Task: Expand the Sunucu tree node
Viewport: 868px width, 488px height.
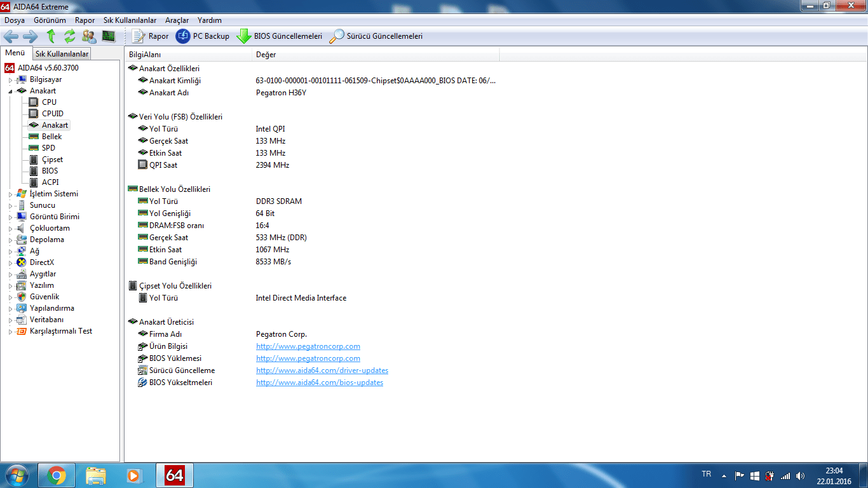Action: (10, 205)
